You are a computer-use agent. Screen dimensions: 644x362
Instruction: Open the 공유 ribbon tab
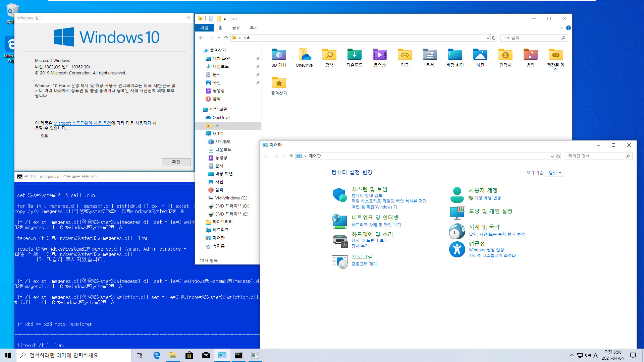236,27
